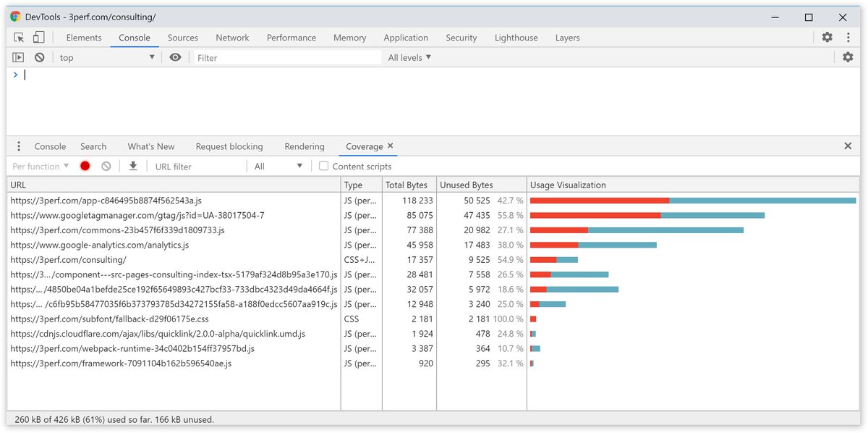Viewport: 868px width, 433px height.
Task: Select the webpack-runtime js row
Action: click(433, 348)
